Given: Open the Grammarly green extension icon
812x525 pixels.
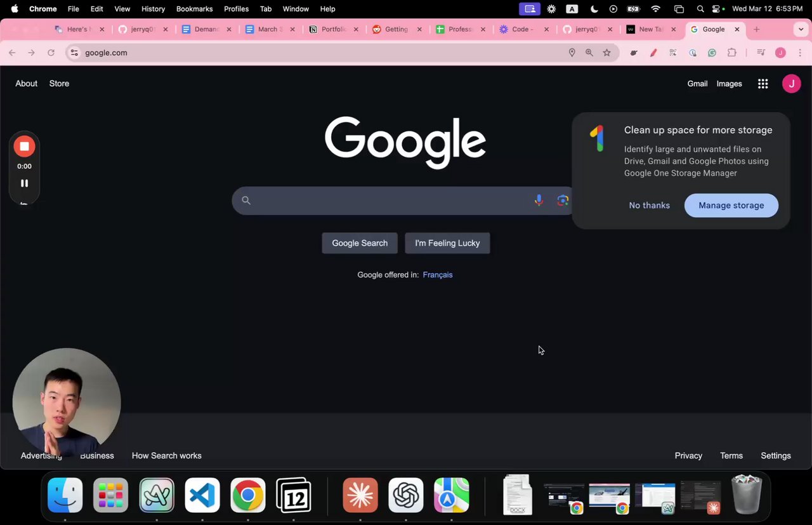Looking at the screenshot, I should click(712, 53).
